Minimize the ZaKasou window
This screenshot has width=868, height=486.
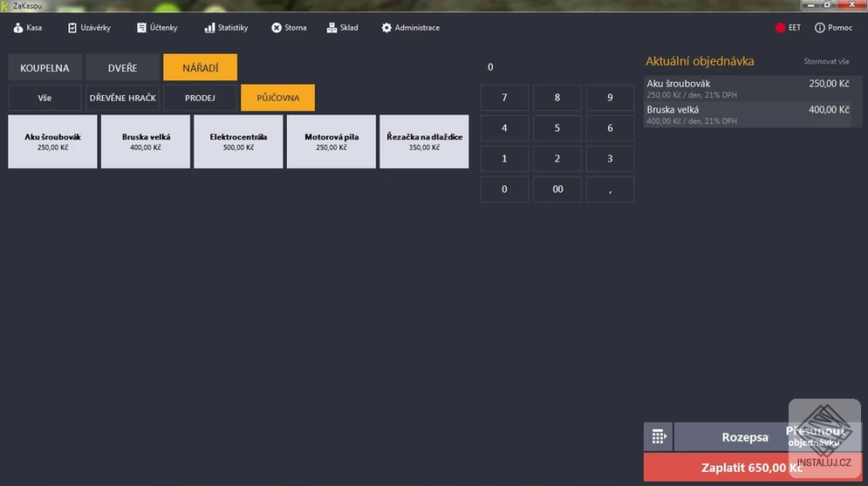coord(810,4)
